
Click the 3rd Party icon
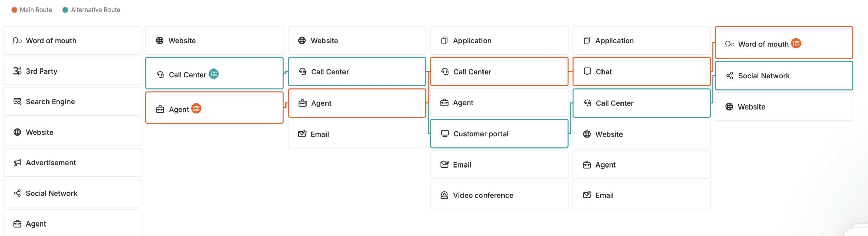(17, 71)
